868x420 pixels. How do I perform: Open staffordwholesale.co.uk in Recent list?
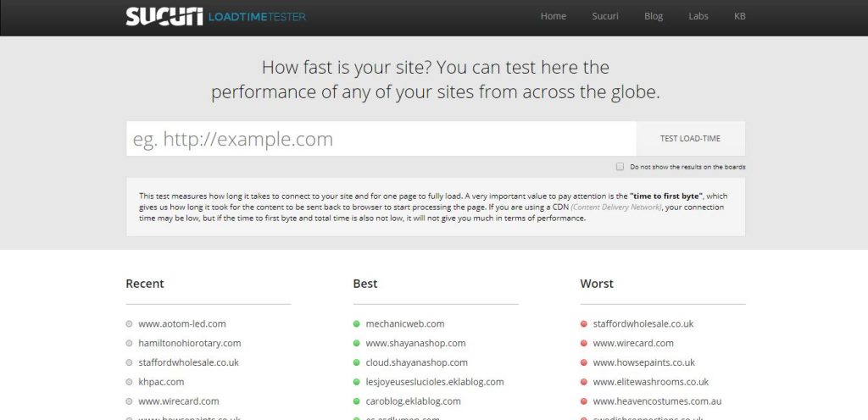click(x=189, y=362)
